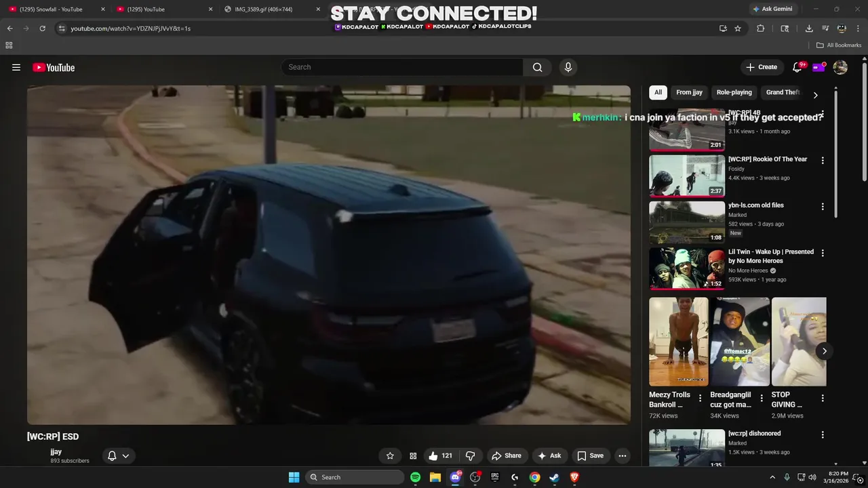Click the star icon below the video
This screenshot has width=868, height=488.
click(x=390, y=455)
